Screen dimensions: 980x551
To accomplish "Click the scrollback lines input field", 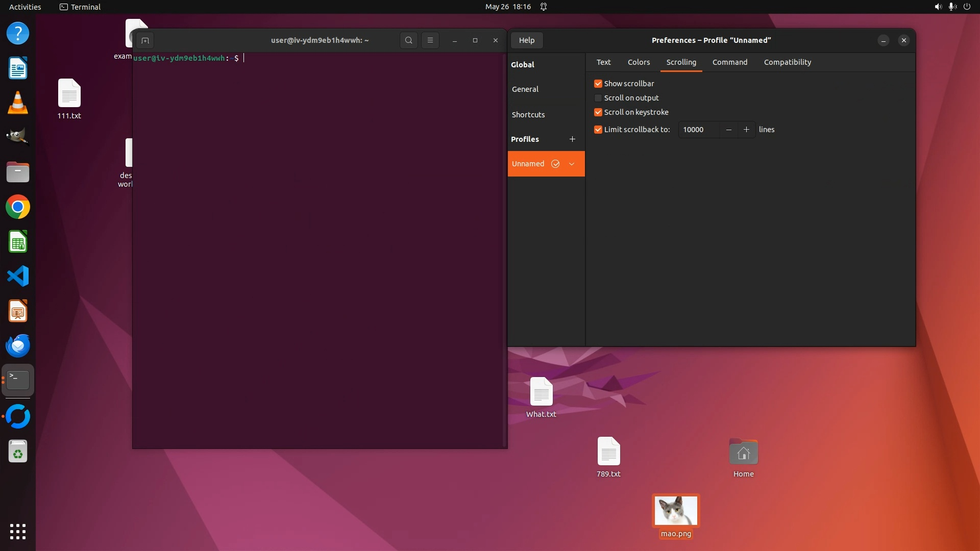I will point(698,130).
